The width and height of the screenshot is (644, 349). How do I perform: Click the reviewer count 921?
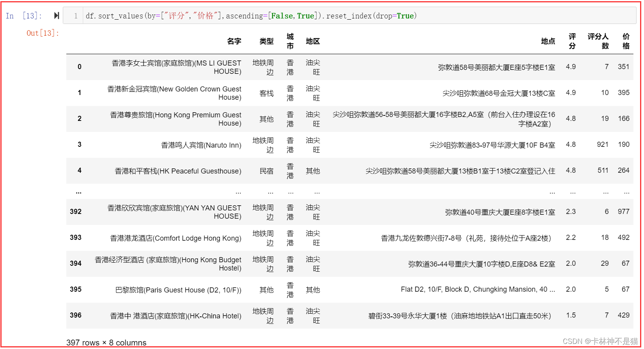coord(603,144)
